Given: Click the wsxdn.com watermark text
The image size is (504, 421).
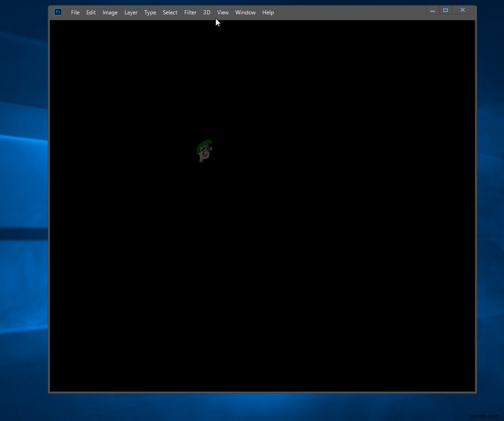Looking at the screenshot, I should coord(484,416).
